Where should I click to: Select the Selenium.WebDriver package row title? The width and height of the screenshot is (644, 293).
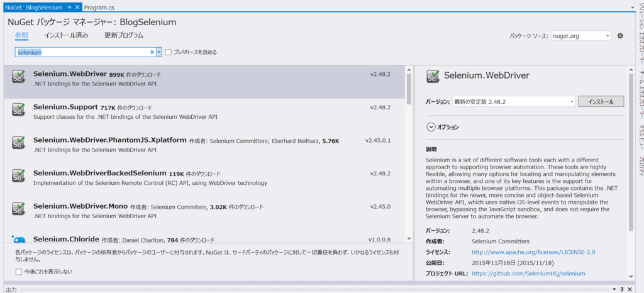pyautogui.click(x=70, y=74)
